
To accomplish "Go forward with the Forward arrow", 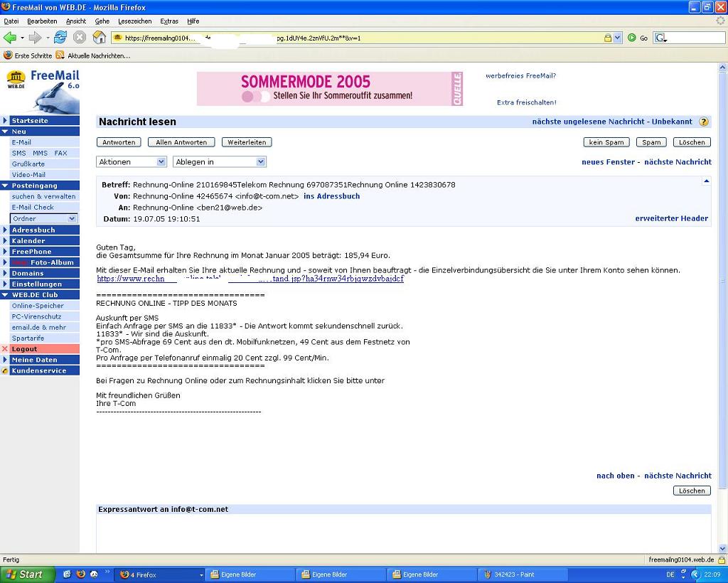I will click(x=35, y=38).
